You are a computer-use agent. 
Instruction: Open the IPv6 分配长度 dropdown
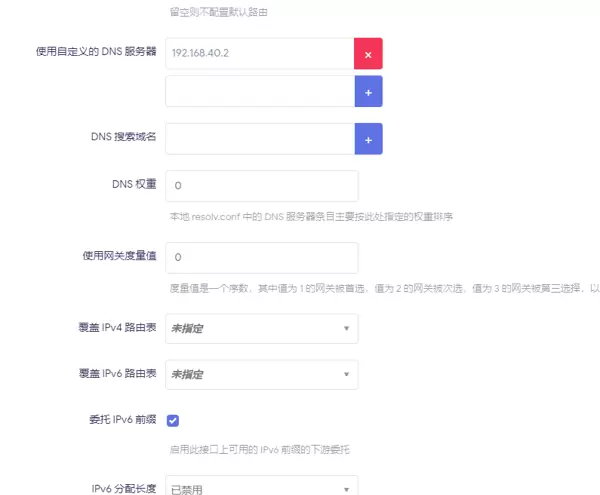point(261,489)
